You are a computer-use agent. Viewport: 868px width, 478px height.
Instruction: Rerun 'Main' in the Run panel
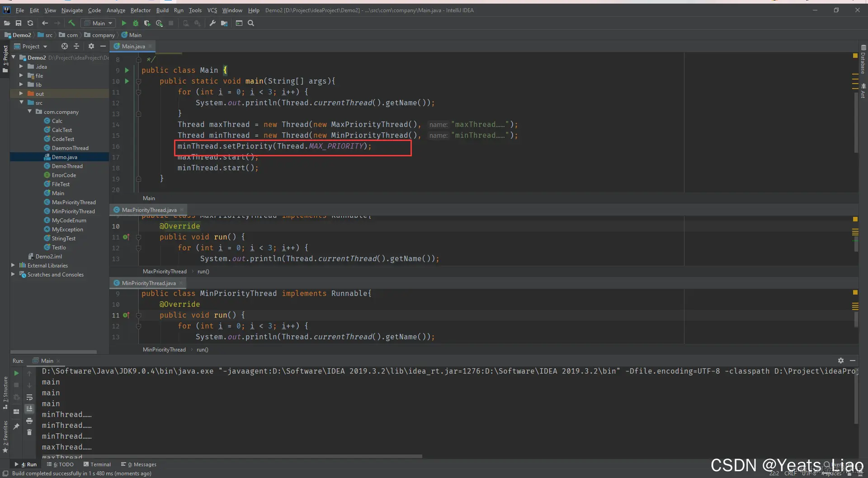[16, 373]
